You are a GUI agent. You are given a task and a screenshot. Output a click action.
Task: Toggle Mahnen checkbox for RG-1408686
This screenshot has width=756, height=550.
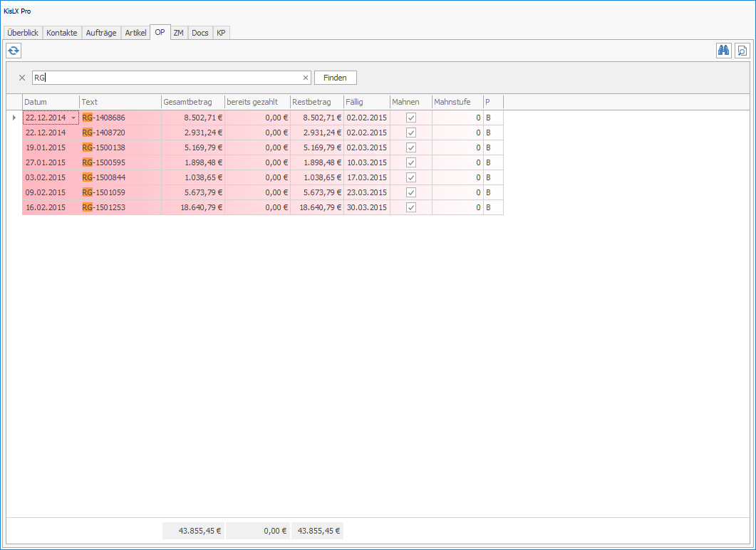click(x=411, y=118)
